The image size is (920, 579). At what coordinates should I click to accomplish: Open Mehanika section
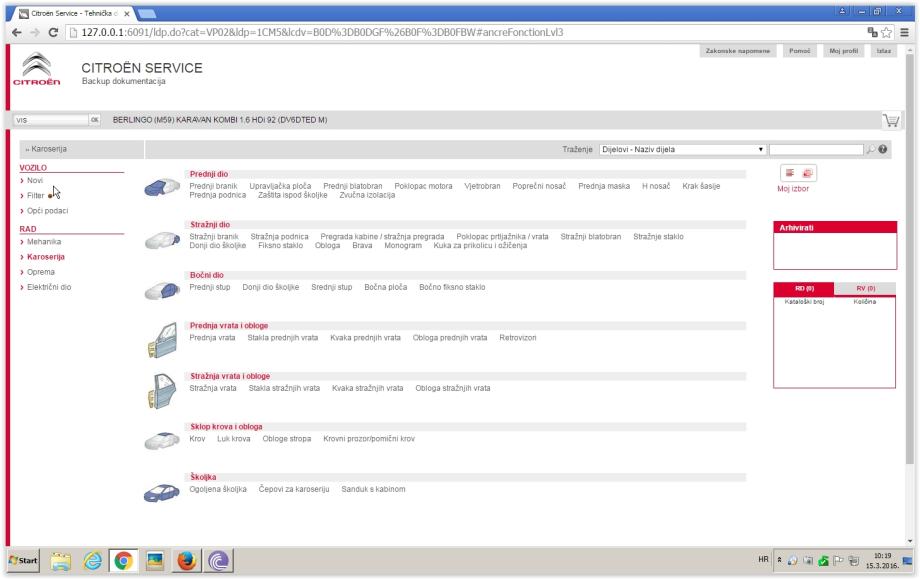click(x=44, y=242)
